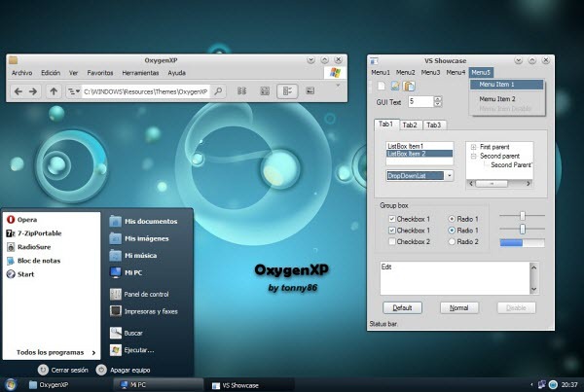Viewport: 584px width, 392px height.
Task: Open Mis imágenes folder
Action: pyautogui.click(x=139, y=238)
